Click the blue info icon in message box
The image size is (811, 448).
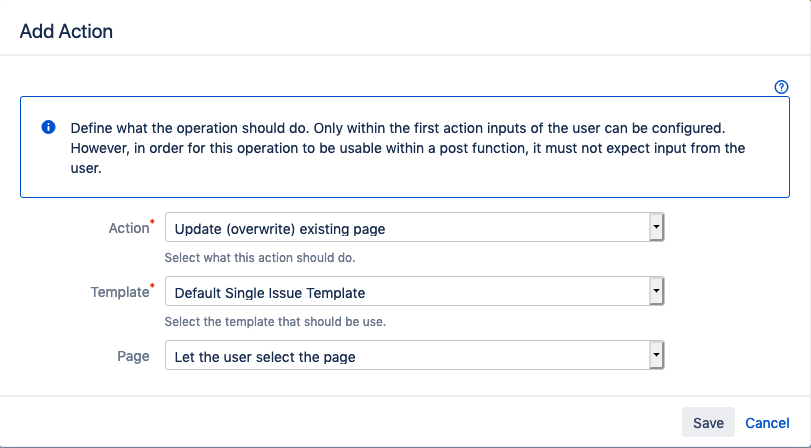click(x=47, y=129)
